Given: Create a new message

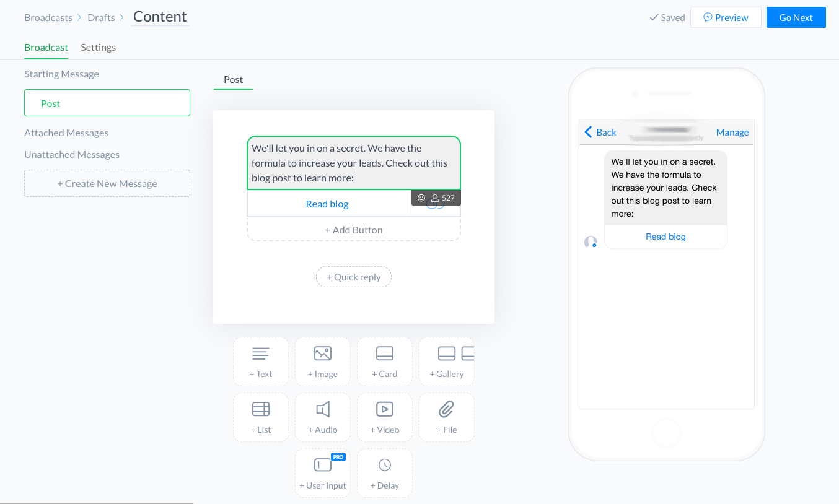Looking at the screenshot, I should (107, 183).
